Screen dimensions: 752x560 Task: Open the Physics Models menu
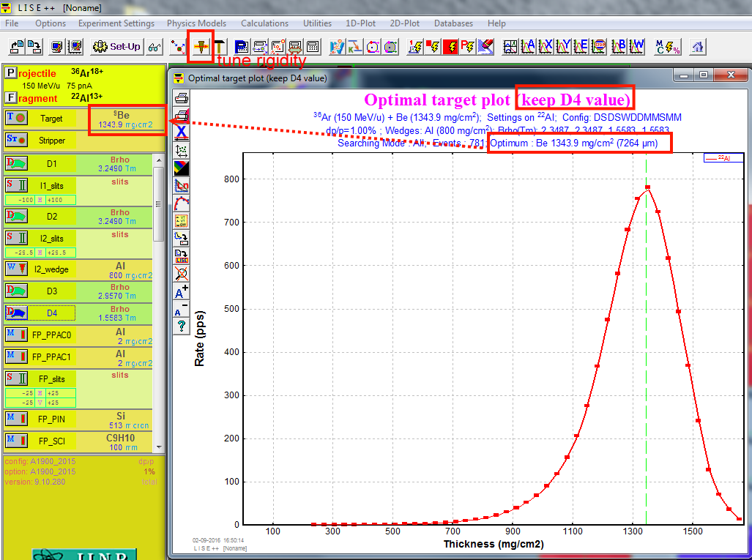tap(196, 23)
